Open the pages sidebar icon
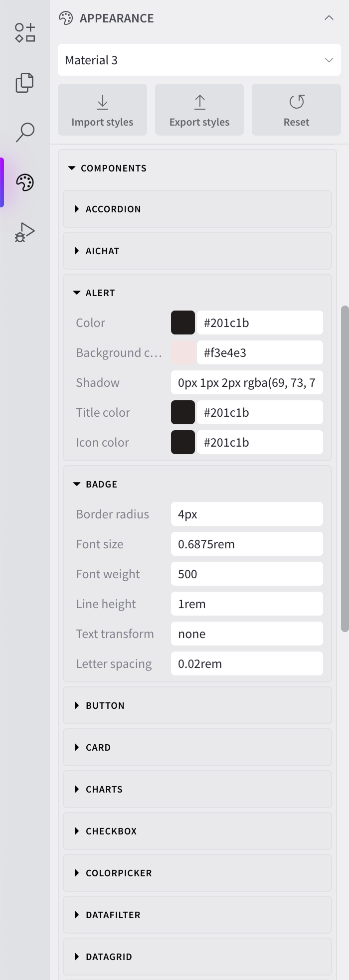The height and width of the screenshot is (980, 349). point(25,83)
